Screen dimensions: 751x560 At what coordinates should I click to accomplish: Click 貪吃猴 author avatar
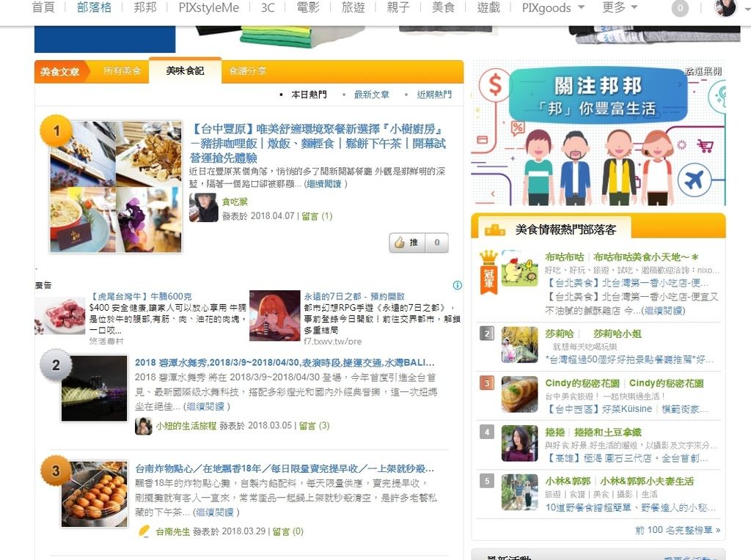(x=204, y=207)
